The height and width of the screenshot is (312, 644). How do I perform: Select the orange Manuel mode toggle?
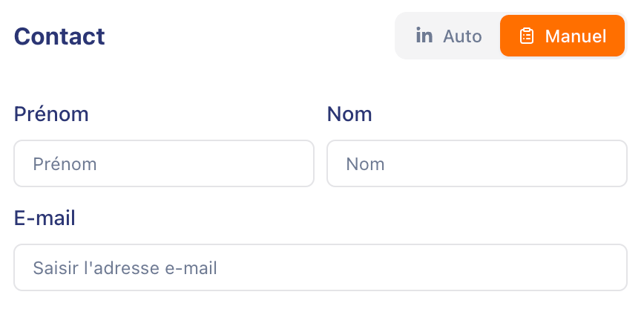click(x=562, y=36)
